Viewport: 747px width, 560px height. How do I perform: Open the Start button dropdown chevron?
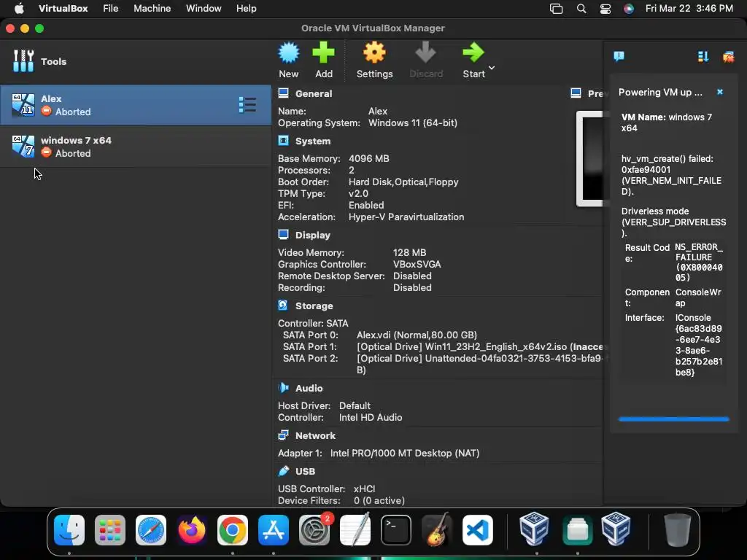pos(492,68)
